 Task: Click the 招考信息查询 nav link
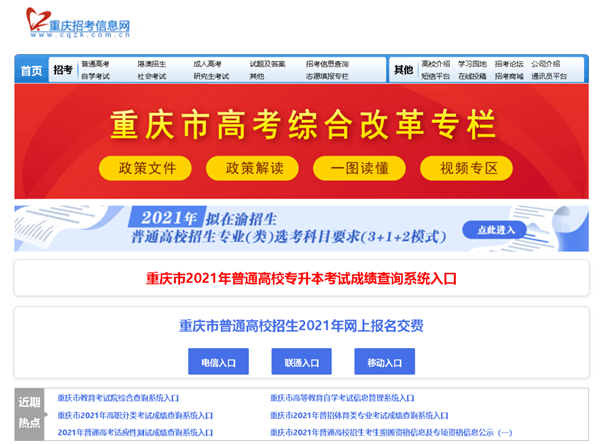[327, 64]
